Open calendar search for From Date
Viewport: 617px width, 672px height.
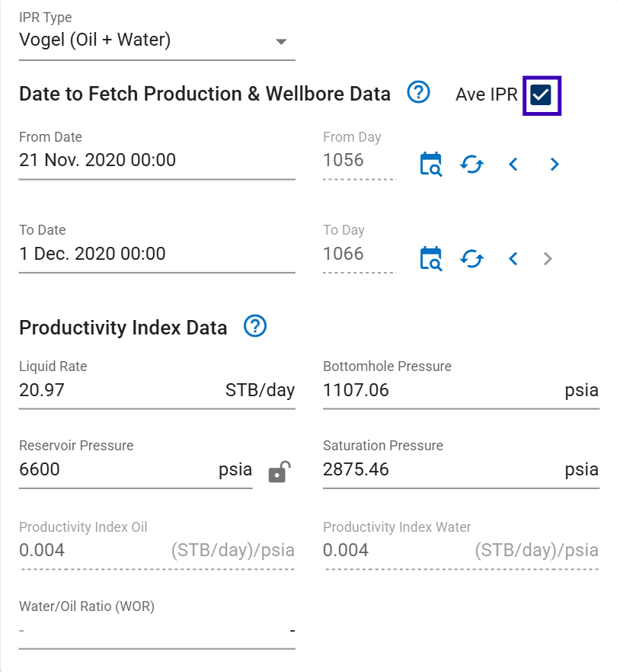tap(431, 164)
